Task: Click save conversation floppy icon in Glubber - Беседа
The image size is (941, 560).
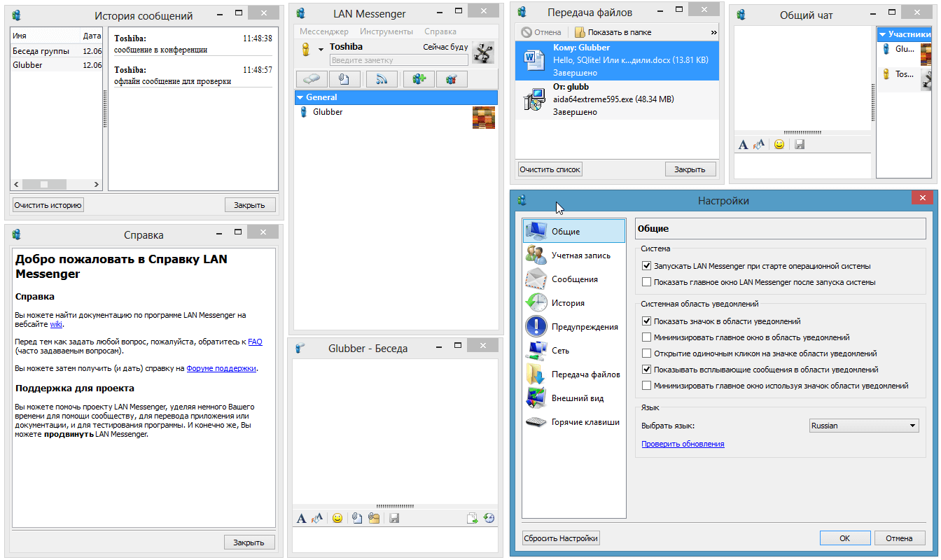Action: tap(394, 519)
